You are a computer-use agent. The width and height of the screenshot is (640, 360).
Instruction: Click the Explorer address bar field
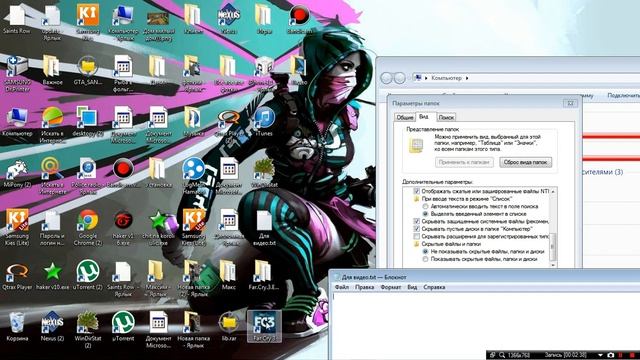pyautogui.click(x=527, y=78)
